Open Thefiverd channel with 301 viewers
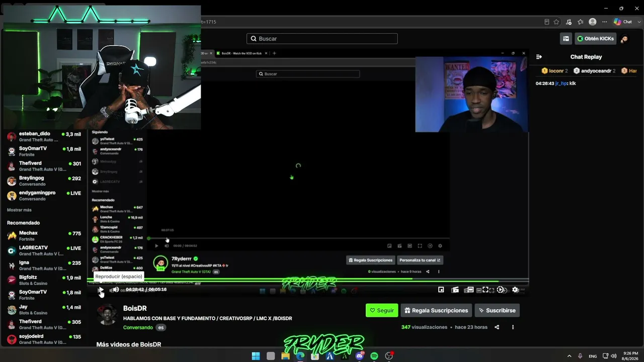 [x=44, y=166]
